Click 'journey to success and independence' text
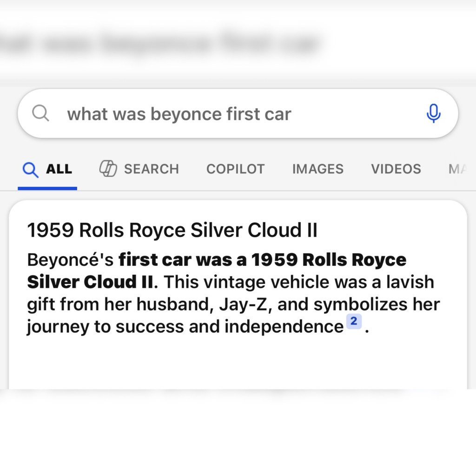This screenshot has width=476, height=476. point(185,327)
